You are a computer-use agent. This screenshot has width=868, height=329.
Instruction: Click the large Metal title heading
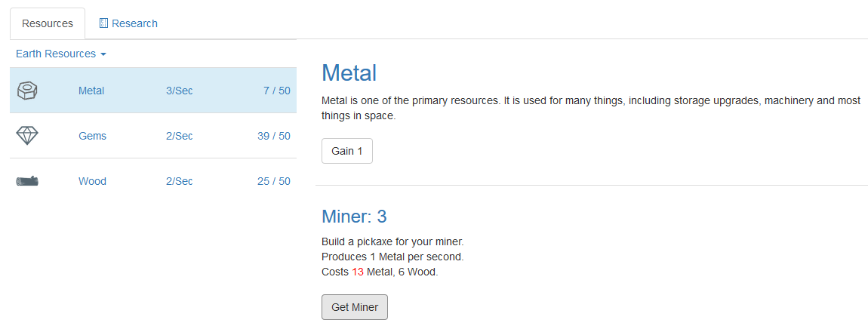[x=349, y=73]
